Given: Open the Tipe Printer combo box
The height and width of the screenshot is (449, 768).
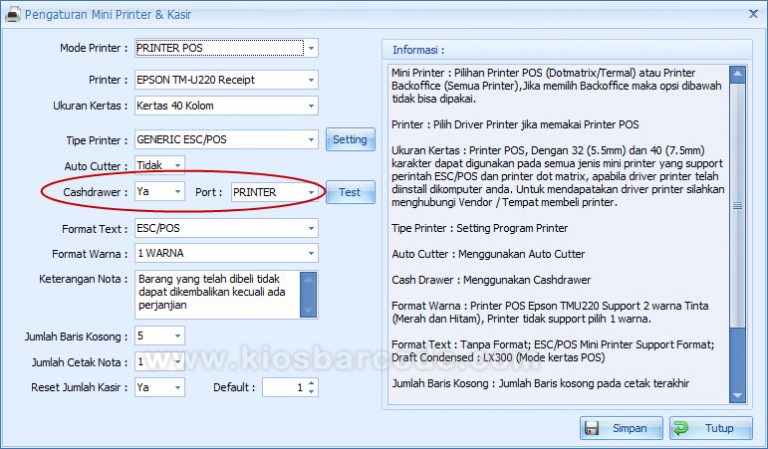Looking at the screenshot, I should (x=311, y=140).
